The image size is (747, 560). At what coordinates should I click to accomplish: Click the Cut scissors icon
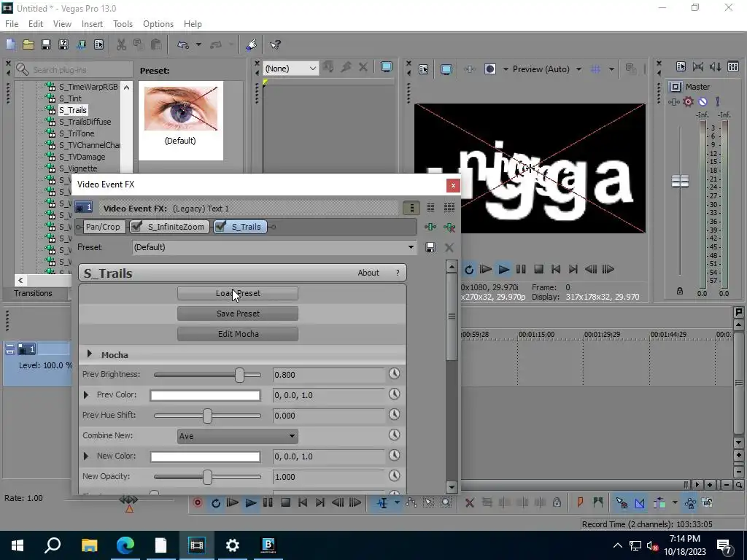click(x=121, y=44)
